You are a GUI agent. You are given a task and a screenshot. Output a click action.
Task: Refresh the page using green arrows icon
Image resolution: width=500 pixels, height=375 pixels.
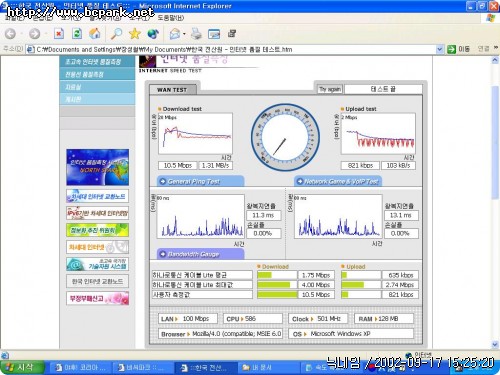point(77,34)
